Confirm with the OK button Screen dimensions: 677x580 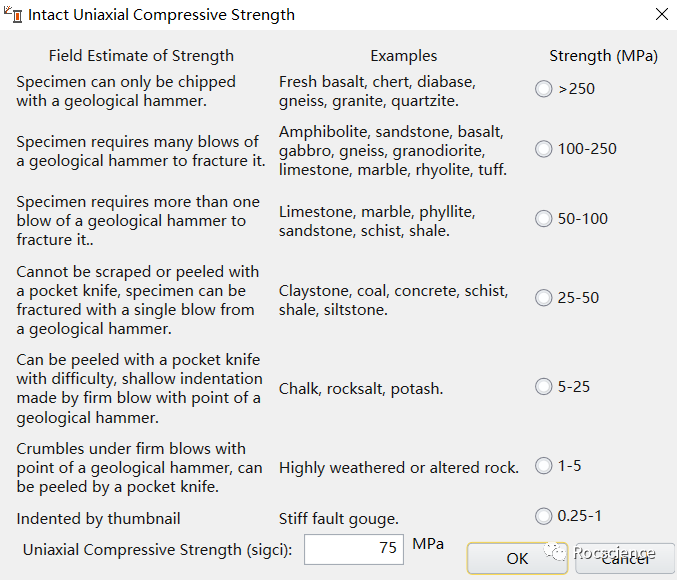517,558
